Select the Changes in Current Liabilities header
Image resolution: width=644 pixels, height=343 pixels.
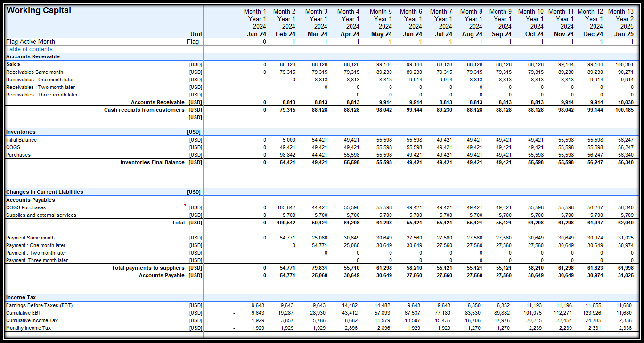pos(45,192)
